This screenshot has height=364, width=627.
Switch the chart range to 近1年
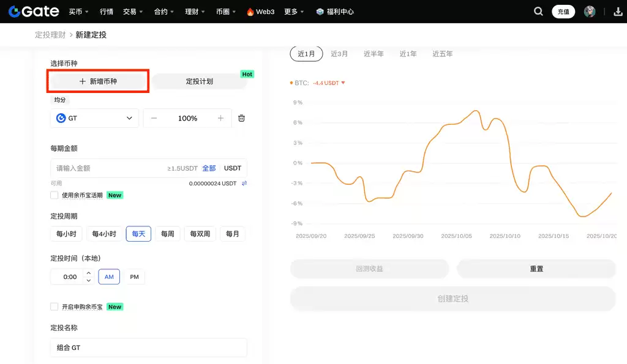408,53
